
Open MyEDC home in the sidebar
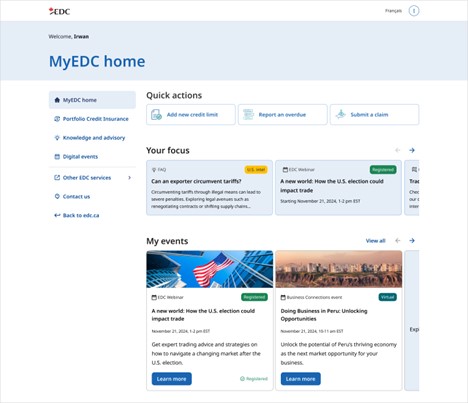[x=92, y=100]
